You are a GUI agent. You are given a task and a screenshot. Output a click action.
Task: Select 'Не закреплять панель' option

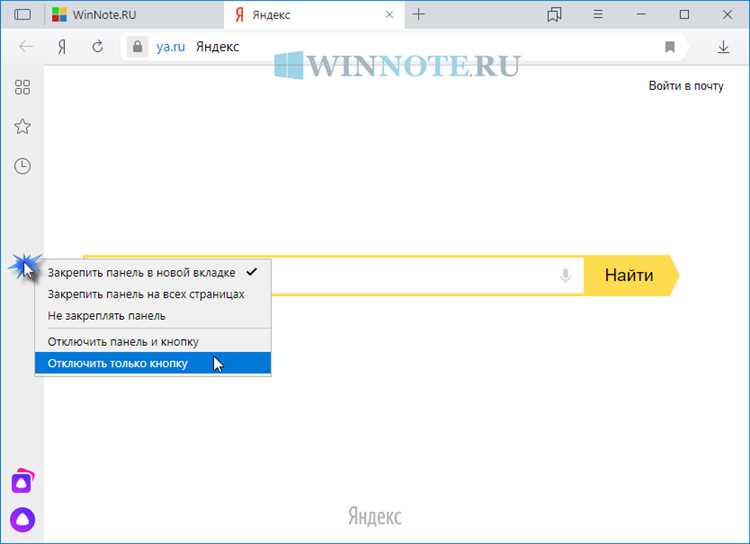107,316
